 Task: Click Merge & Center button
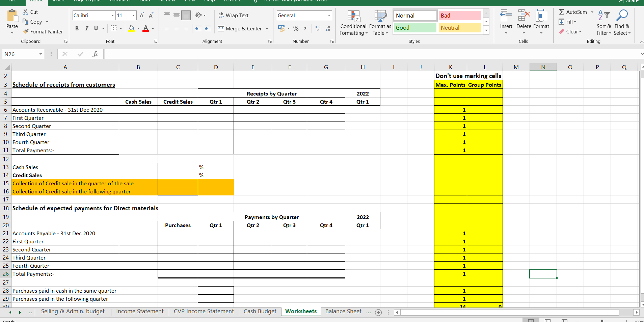pos(240,29)
